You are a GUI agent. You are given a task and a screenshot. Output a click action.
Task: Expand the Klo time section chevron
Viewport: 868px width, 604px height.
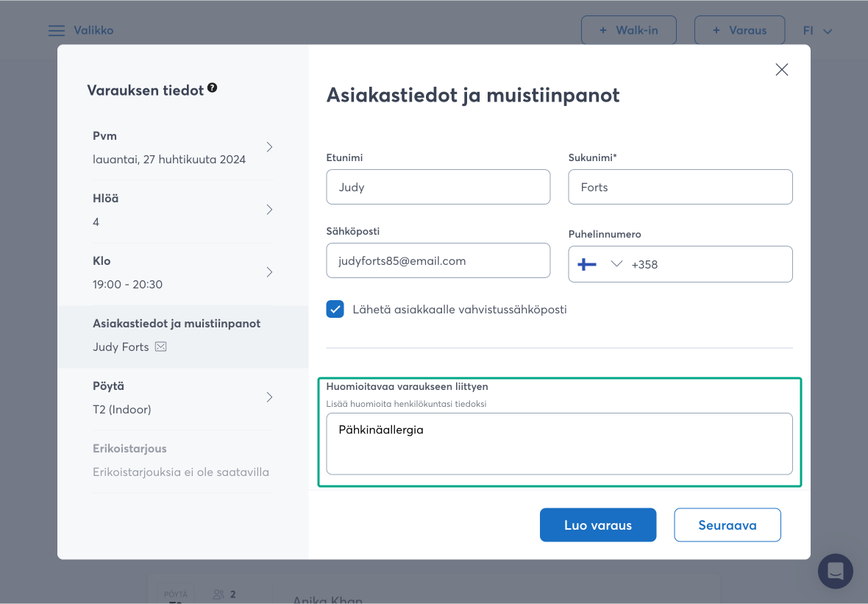269,272
